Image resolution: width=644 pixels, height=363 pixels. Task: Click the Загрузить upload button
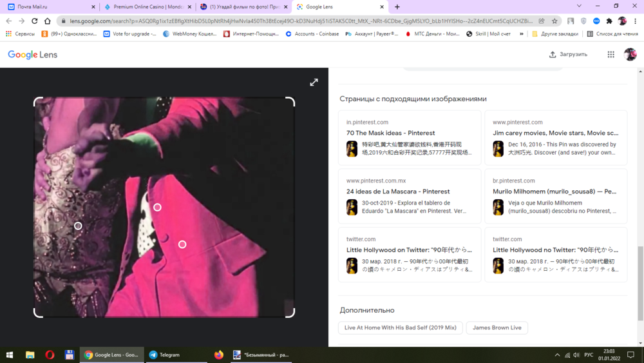coord(569,54)
